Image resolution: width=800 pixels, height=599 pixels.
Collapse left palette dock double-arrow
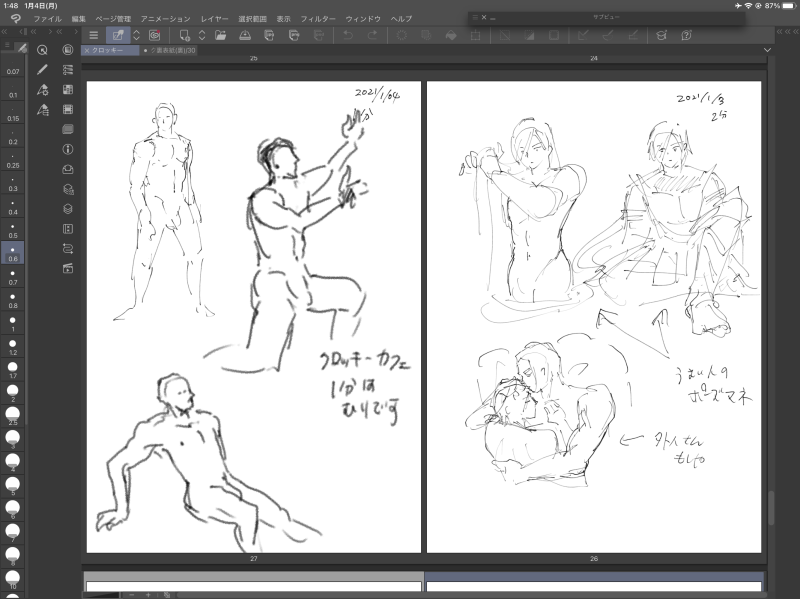coord(5,32)
